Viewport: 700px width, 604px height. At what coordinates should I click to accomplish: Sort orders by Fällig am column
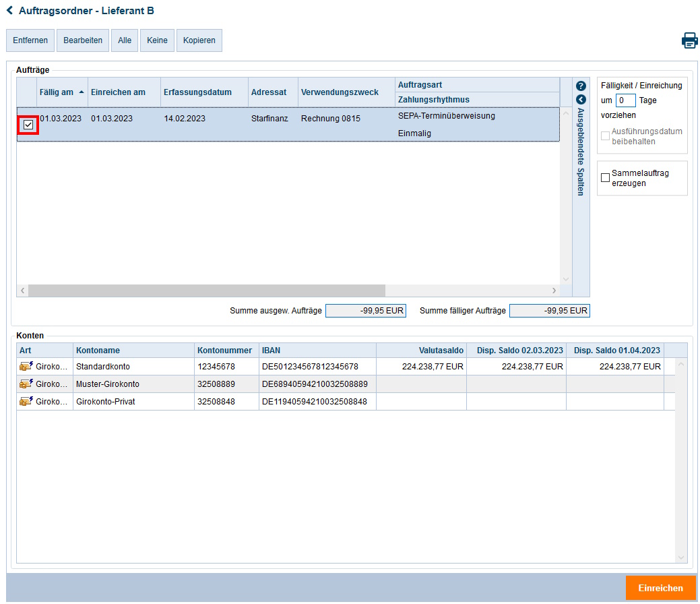pos(62,92)
